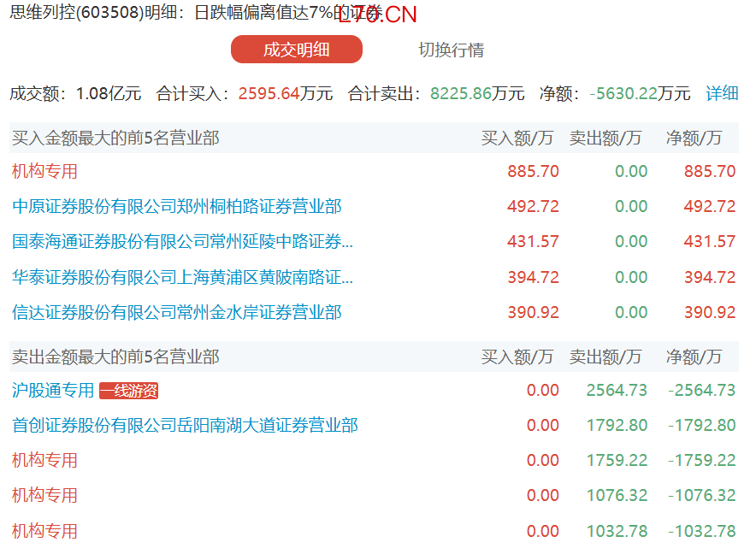Select the 成交明细 tab
756x560 pixels.
coord(296,50)
